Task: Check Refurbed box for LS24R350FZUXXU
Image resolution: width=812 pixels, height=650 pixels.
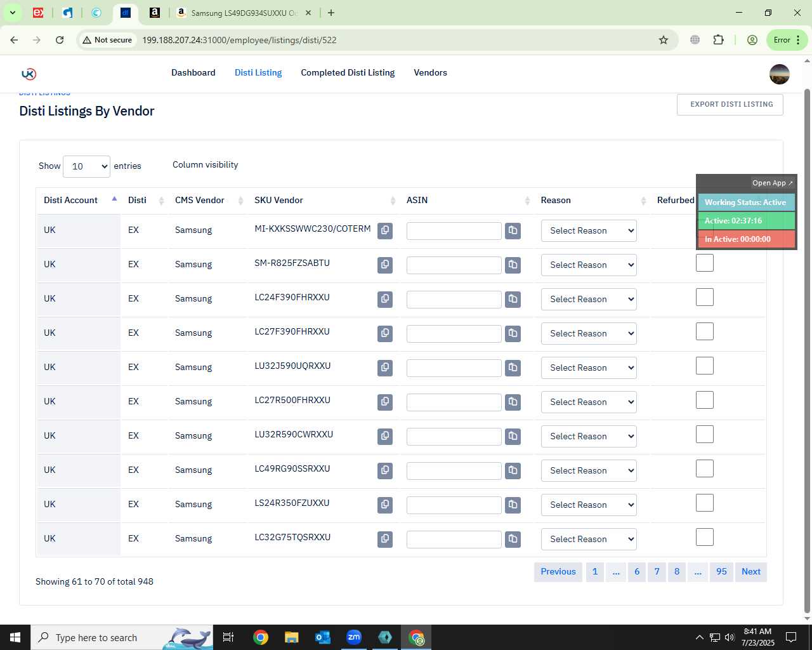Action: (x=705, y=503)
